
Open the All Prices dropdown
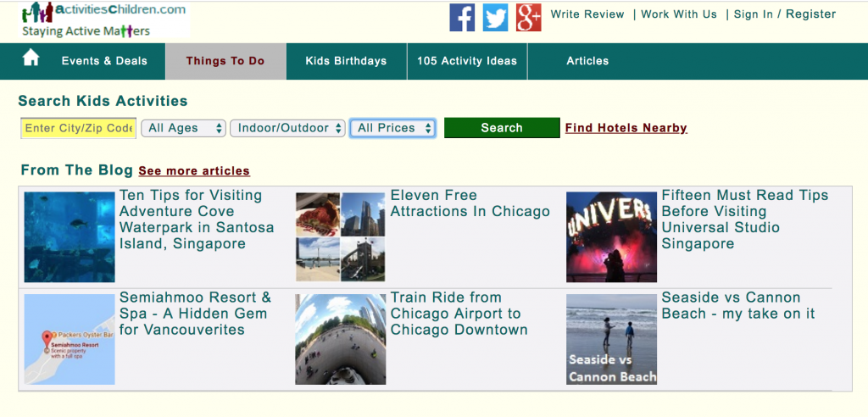(392, 128)
